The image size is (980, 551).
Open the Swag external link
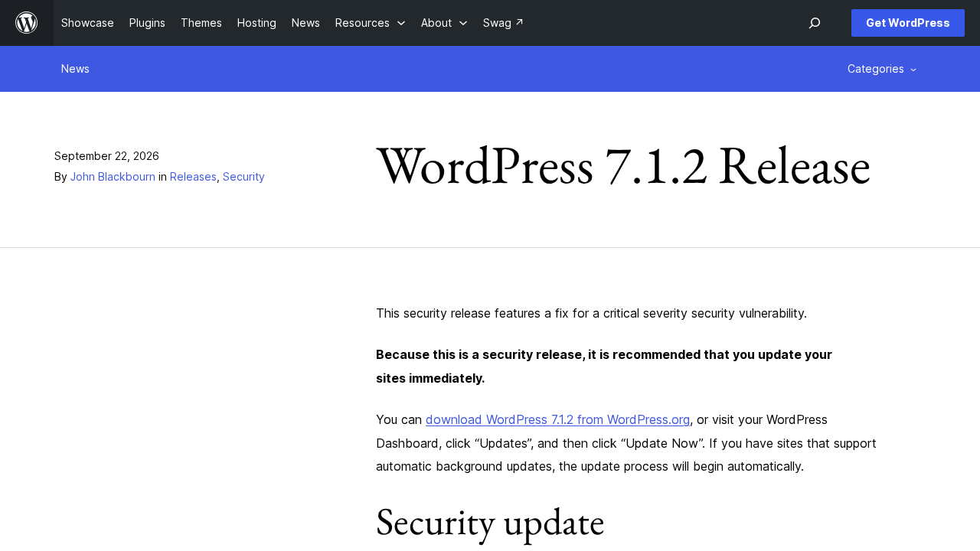[x=503, y=23]
